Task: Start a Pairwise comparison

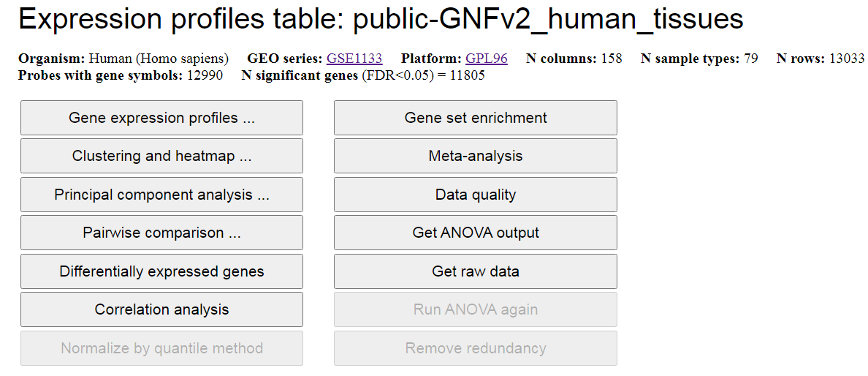Action: tap(161, 233)
